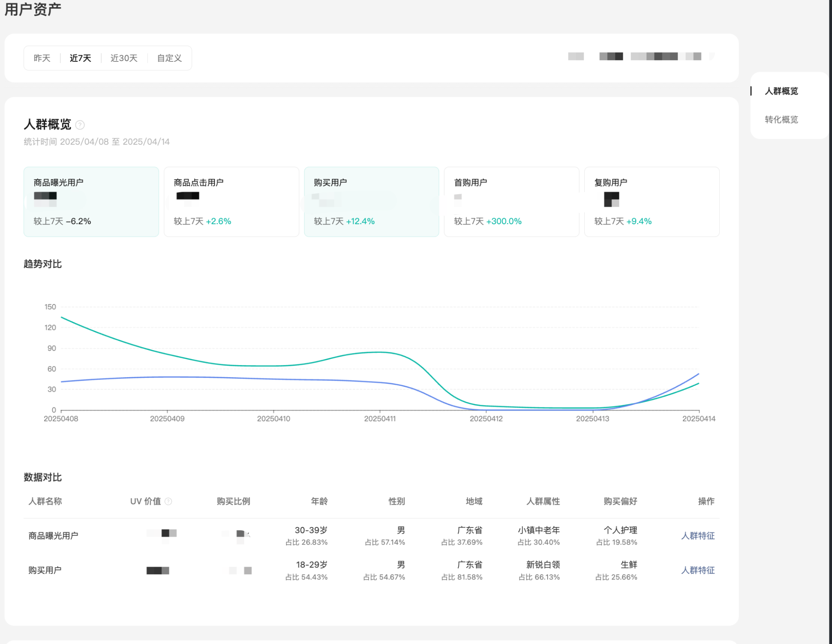This screenshot has height=644, width=832.
Task: Open 人群特征 link for 商品曝光用户 row
Action: (x=697, y=536)
